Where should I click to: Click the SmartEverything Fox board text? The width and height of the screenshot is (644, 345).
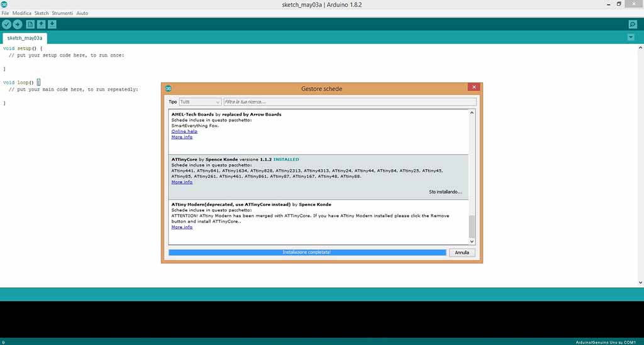tap(195, 126)
